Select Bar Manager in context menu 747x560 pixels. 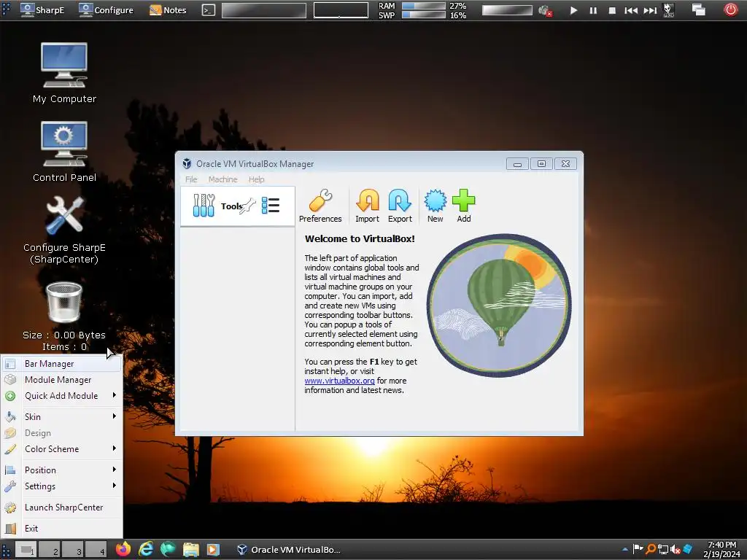tap(61, 364)
